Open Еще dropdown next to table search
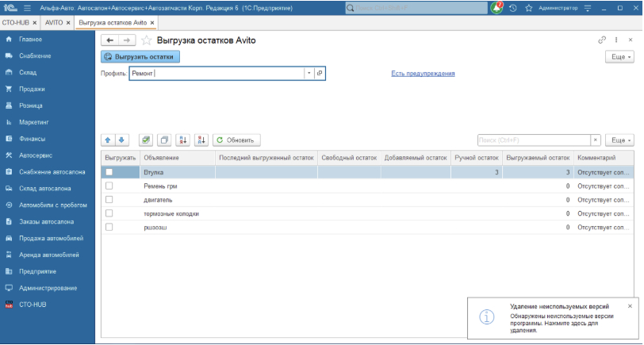This screenshot has height=345, width=644. (x=619, y=140)
